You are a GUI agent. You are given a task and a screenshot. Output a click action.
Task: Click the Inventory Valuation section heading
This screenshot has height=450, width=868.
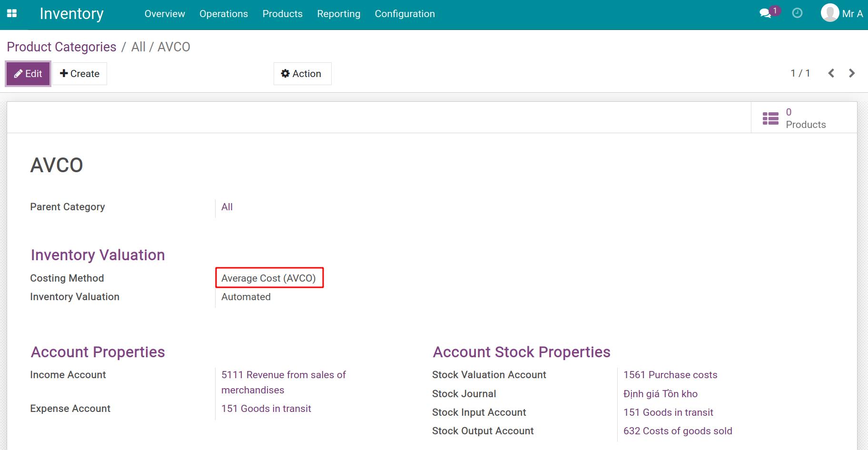click(98, 255)
